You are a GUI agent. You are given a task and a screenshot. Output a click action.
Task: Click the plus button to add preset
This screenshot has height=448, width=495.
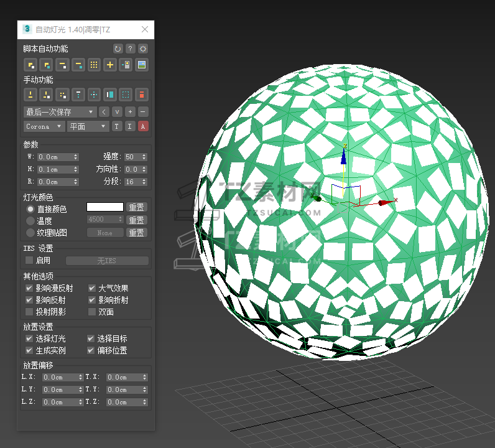[130, 112]
